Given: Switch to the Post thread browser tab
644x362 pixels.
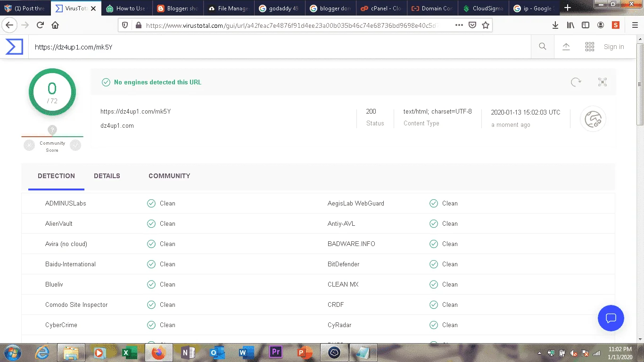Looking at the screenshot, I should [x=25, y=8].
